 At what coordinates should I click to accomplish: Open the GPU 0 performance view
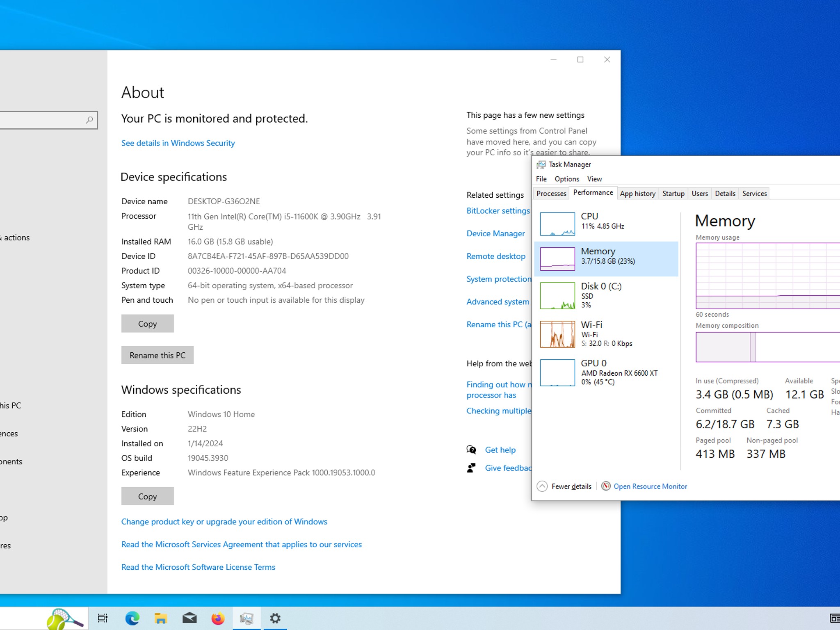[606, 372]
